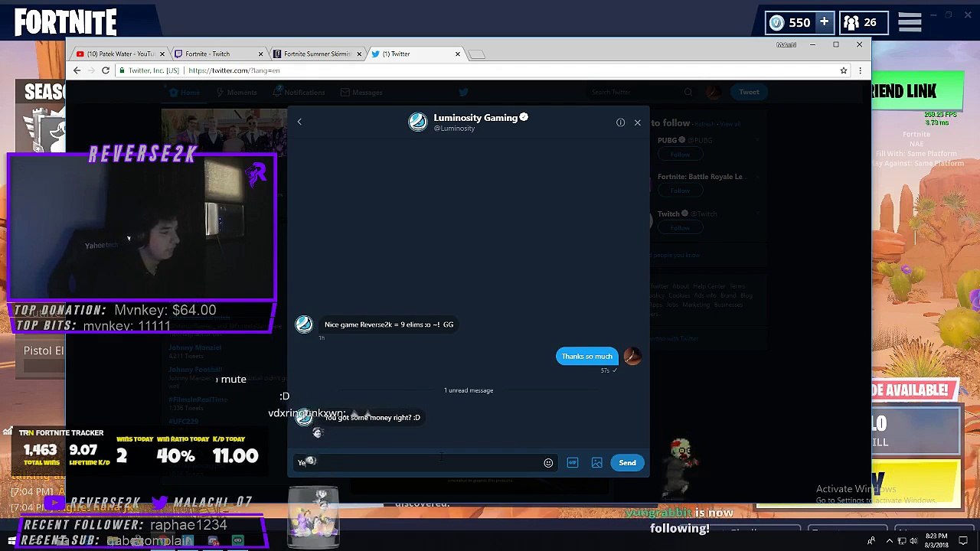Open the Chrome three-dot menu
This screenshot has height=551, width=980.
pos(860,70)
